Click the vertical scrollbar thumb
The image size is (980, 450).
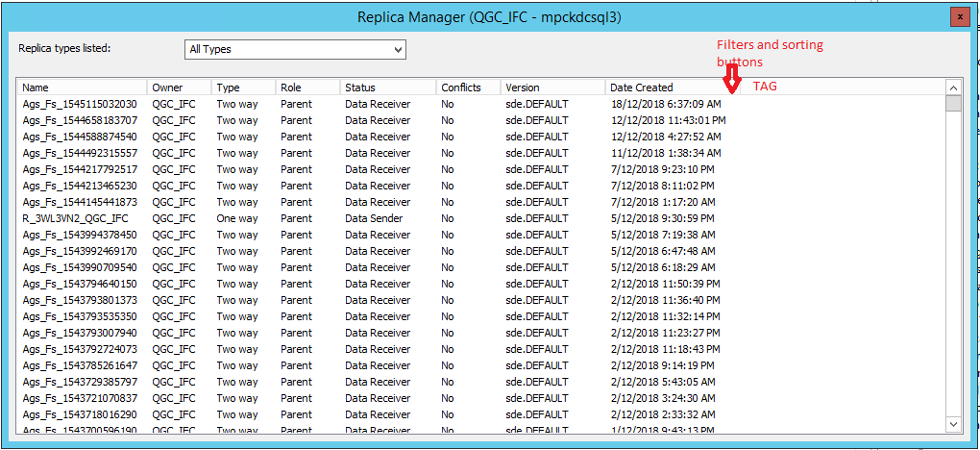coord(953,103)
